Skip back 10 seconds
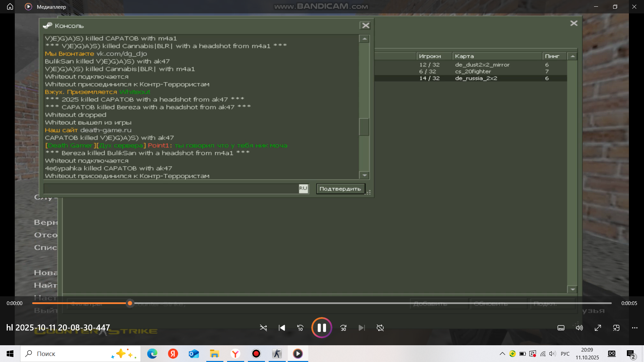The width and height of the screenshot is (644, 362). point(300,328)
